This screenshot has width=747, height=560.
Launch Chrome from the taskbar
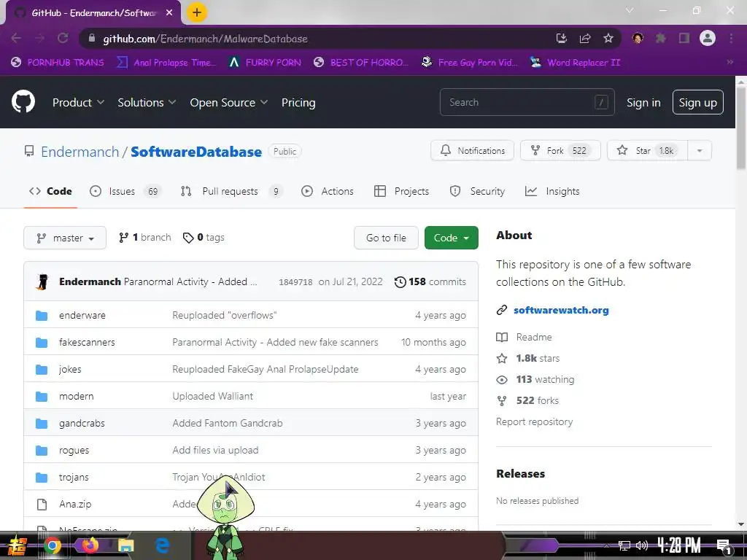point(53,545)
